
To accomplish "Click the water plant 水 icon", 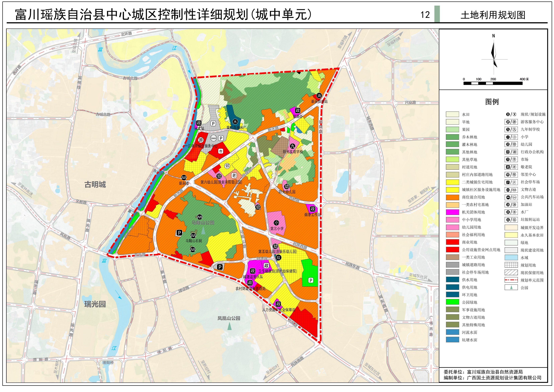I will (x=235, y=122).
